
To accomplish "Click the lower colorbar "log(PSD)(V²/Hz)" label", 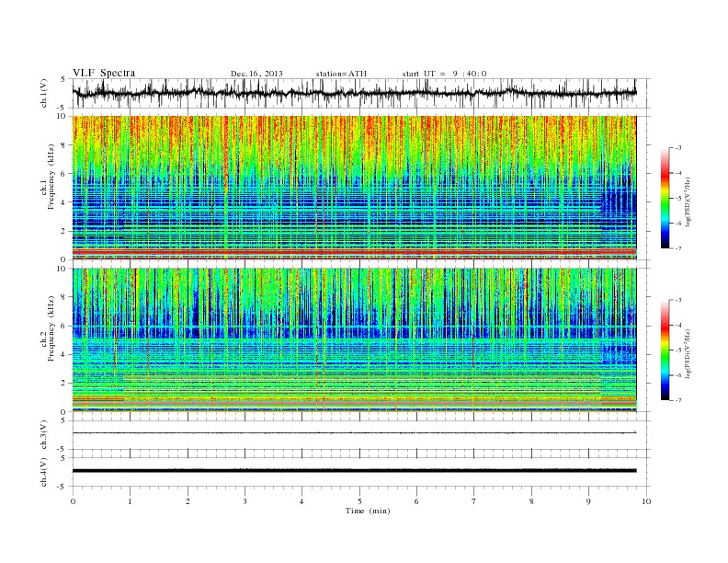I will [688, 353].
